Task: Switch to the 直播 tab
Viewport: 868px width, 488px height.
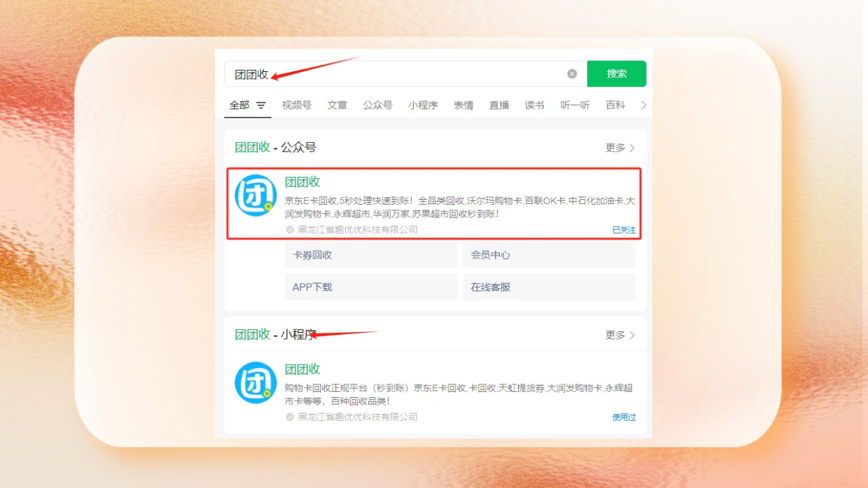Action: [x=499, y=105]
